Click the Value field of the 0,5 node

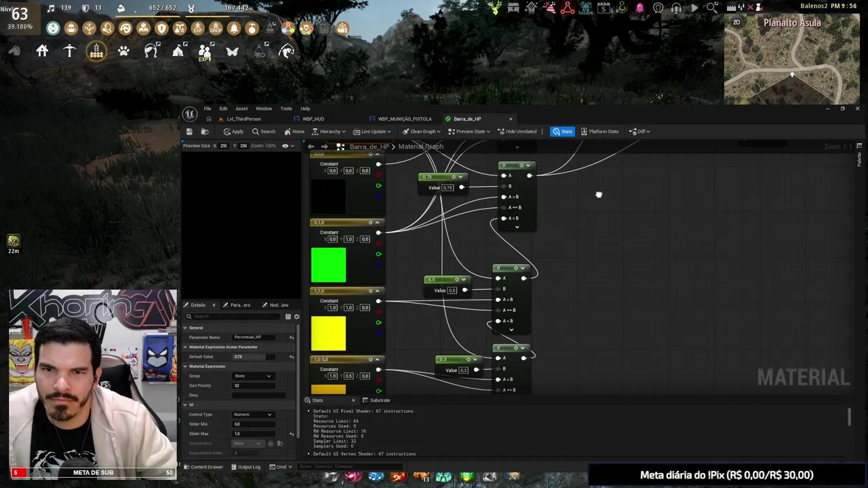452,290
